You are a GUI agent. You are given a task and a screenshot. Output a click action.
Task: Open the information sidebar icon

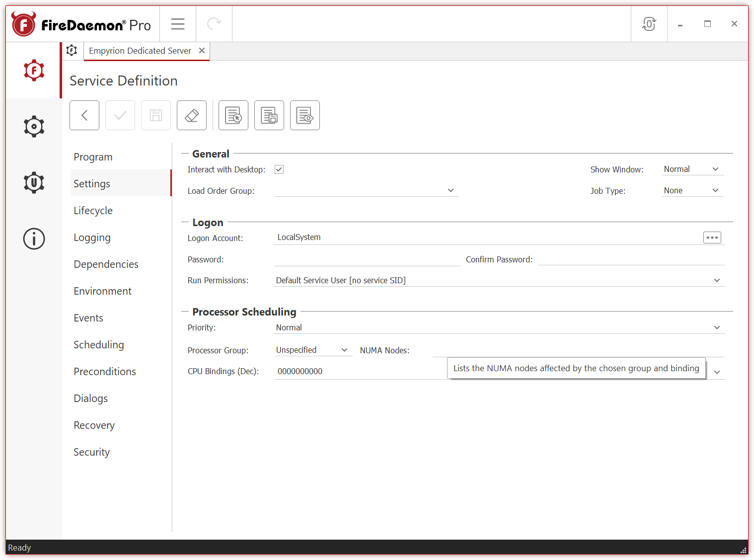(x=34, y=239)
